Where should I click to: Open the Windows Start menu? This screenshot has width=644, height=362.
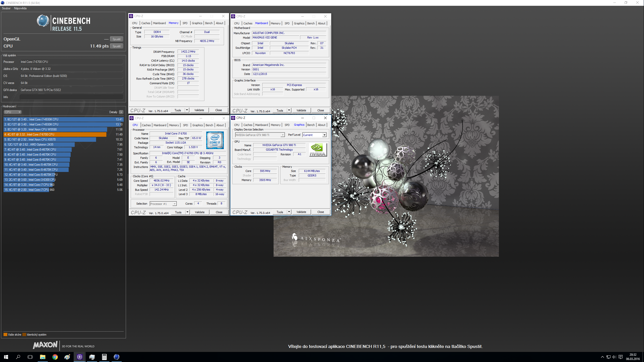coord(6,357)
